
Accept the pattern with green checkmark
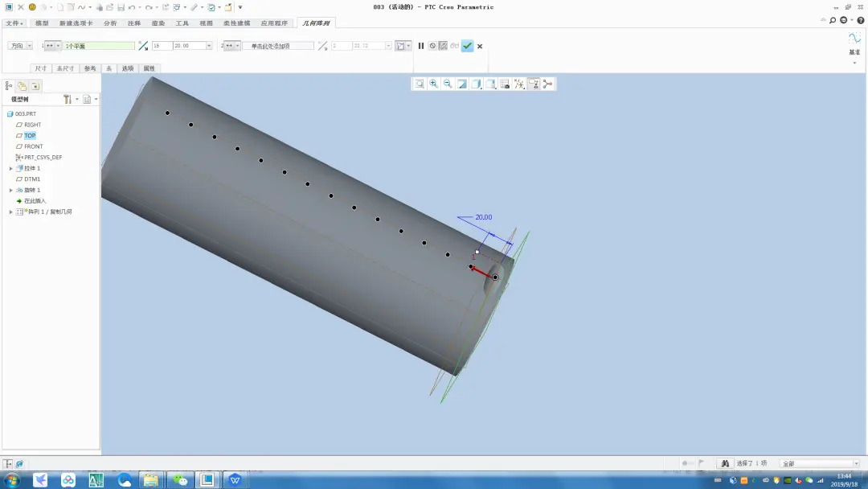pyautogui.click(x=467, y=46)
